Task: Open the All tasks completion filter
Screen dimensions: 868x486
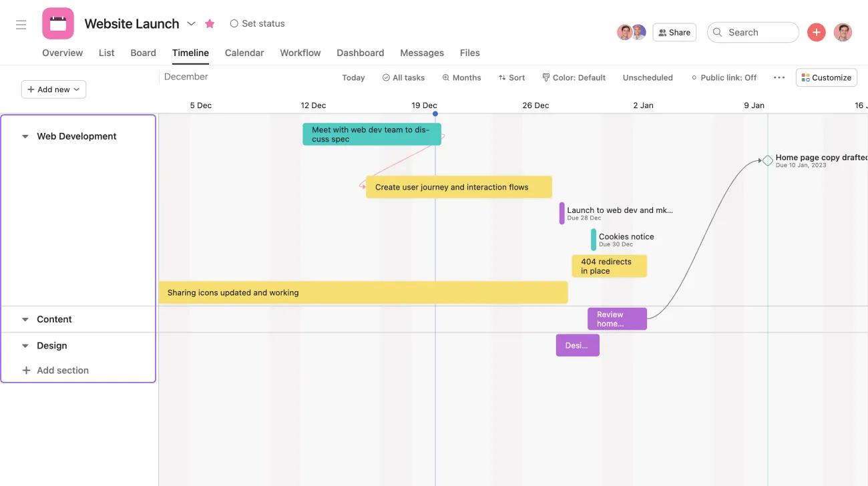Action: [403, 77]
